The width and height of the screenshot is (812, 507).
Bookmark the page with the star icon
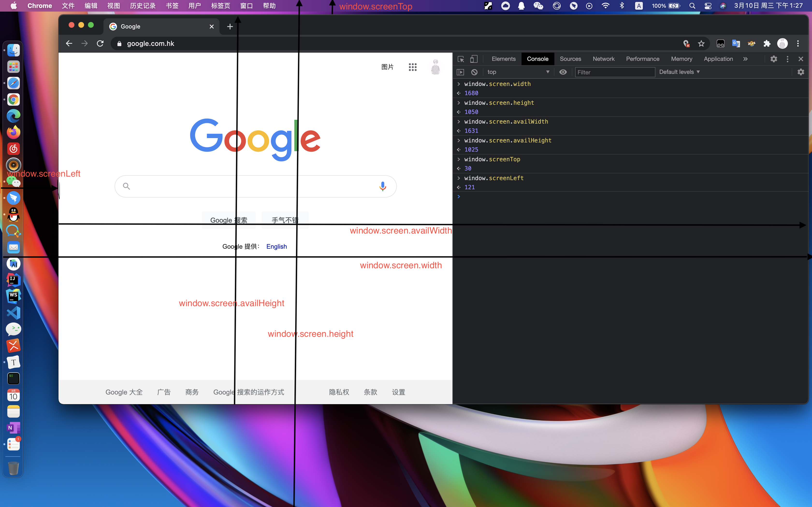point(701,44)
